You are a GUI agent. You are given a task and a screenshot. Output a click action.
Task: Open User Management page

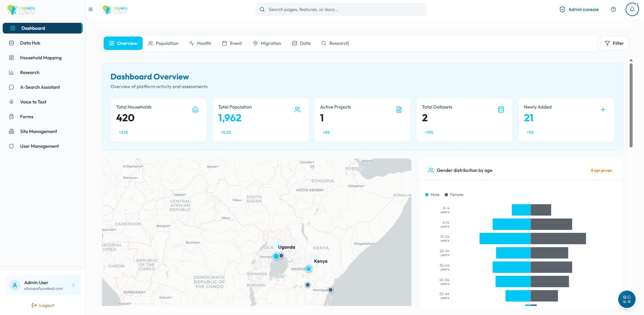[x=43, y=146]
